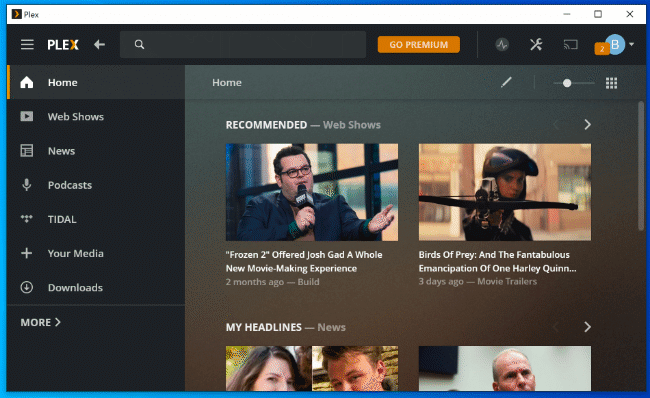
Task: Focus the search input field
Action: click(x=243, y=44)
